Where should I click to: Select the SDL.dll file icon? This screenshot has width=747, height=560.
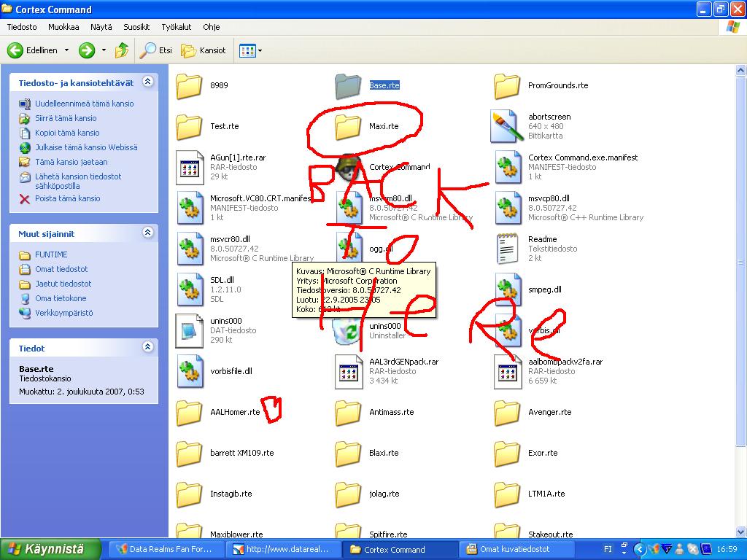(x=190, y=289)
